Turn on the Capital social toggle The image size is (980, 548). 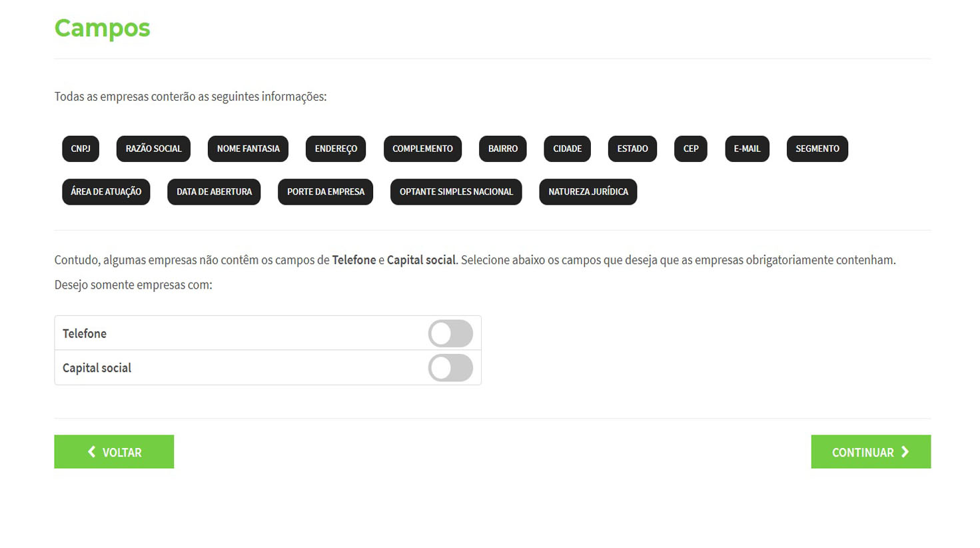(450, 368)
